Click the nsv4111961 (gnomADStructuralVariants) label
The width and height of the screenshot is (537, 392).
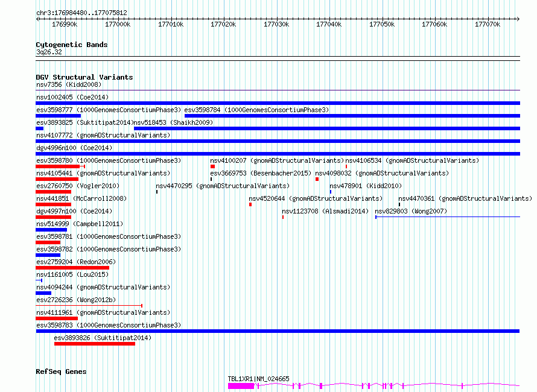103,312
